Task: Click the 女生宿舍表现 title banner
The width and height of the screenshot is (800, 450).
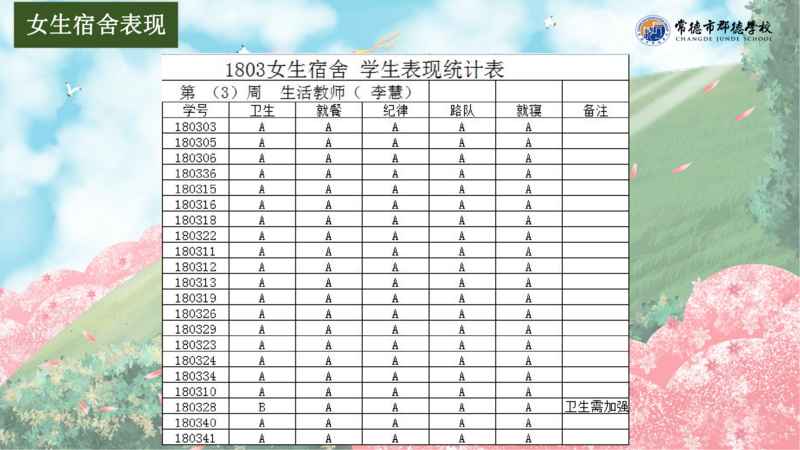Action: tap(96, 24)
